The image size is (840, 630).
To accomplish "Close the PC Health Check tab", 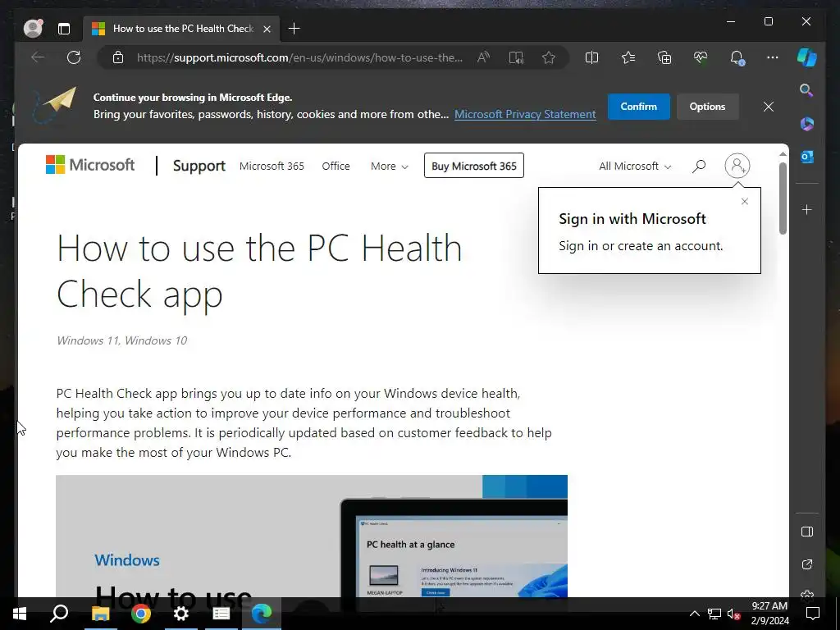I will pos(267,29).
